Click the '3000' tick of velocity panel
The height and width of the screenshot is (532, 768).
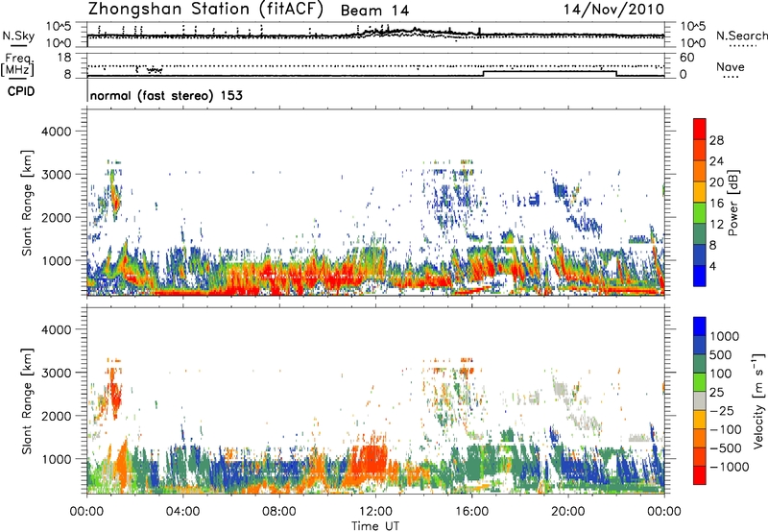tap(56, 373)
